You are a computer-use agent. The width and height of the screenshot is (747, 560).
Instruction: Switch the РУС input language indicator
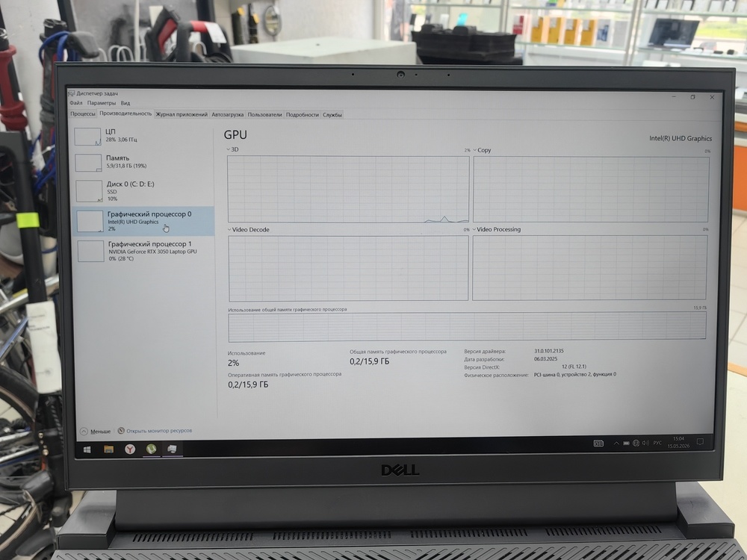click(657, 443)
